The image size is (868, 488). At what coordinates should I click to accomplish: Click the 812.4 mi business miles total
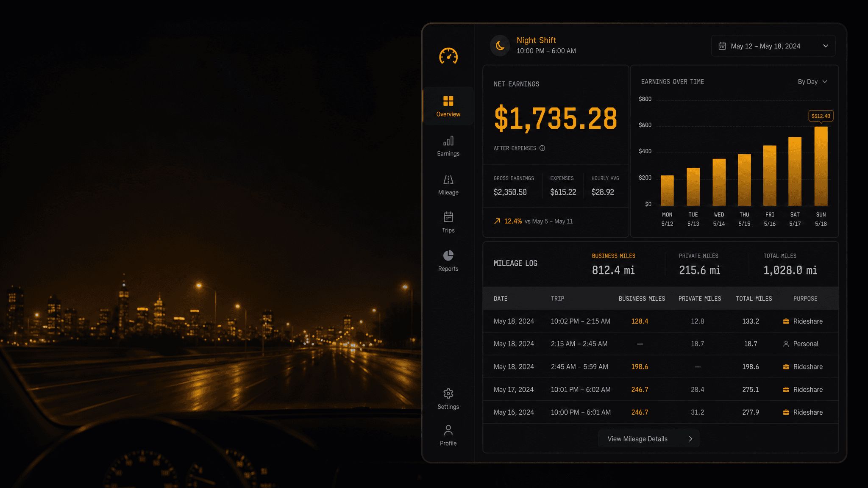[613, 270]
